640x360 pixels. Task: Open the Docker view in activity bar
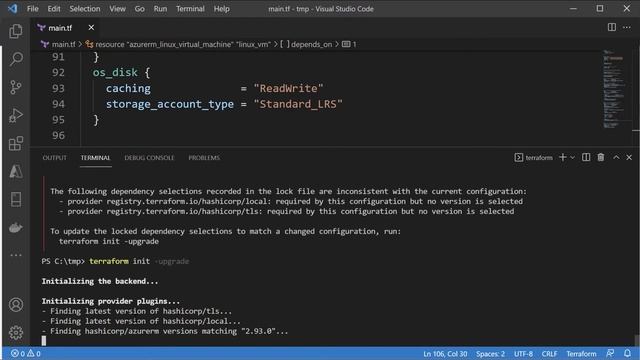pos(16,227)
